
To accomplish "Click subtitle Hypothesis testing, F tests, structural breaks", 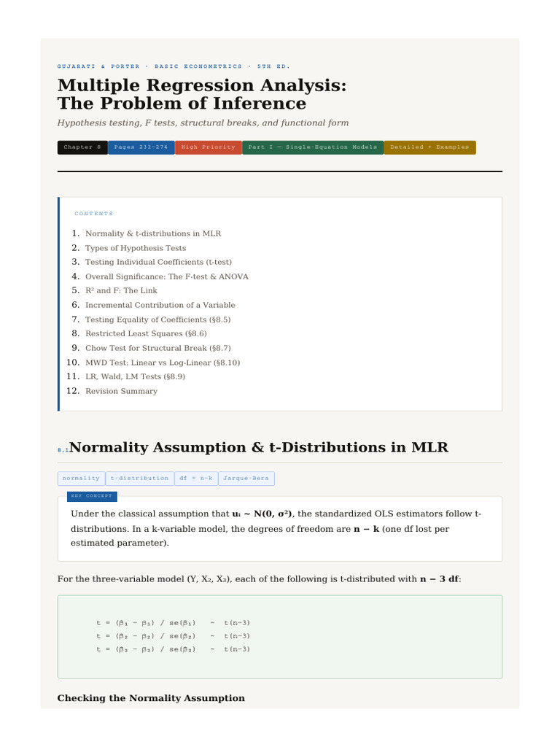I will tap(203, 123).
